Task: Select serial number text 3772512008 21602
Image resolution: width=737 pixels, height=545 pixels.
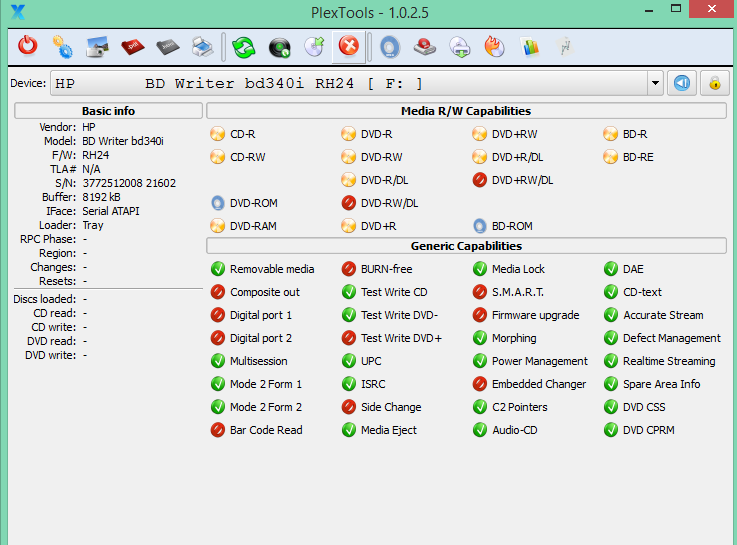Action: [x=129, y=183]
